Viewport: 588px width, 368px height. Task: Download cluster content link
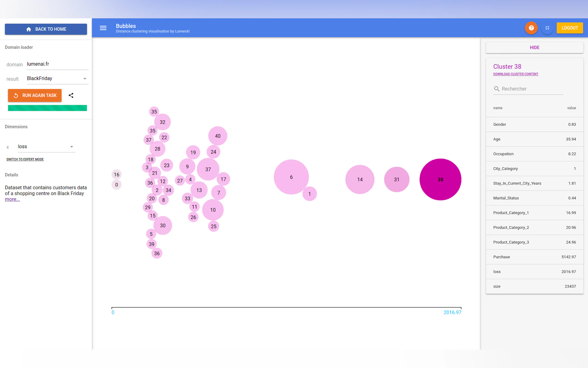pos(516,74)
